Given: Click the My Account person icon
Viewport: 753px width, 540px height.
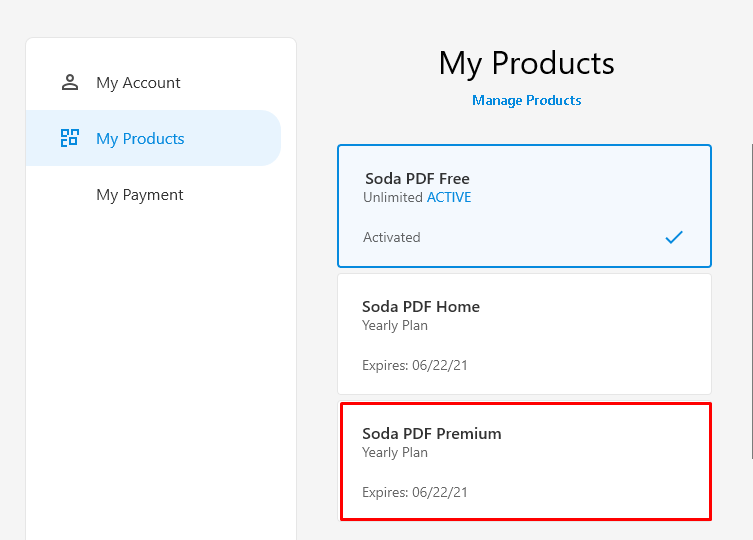Looking at the screenshot, I should click(x=70, y=82).
